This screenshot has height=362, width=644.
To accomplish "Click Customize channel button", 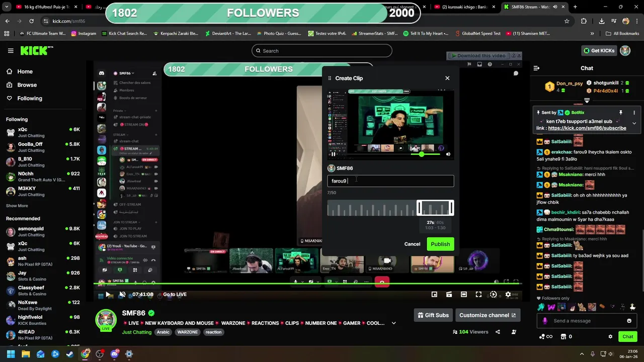I will tap(488, 315).
